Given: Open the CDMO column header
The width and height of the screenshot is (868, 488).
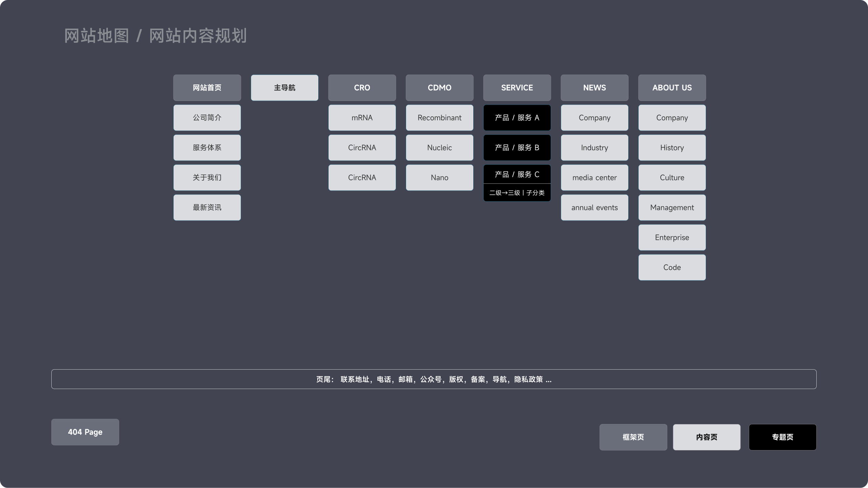Looking at the screenshot, I should tap(440, 88).
